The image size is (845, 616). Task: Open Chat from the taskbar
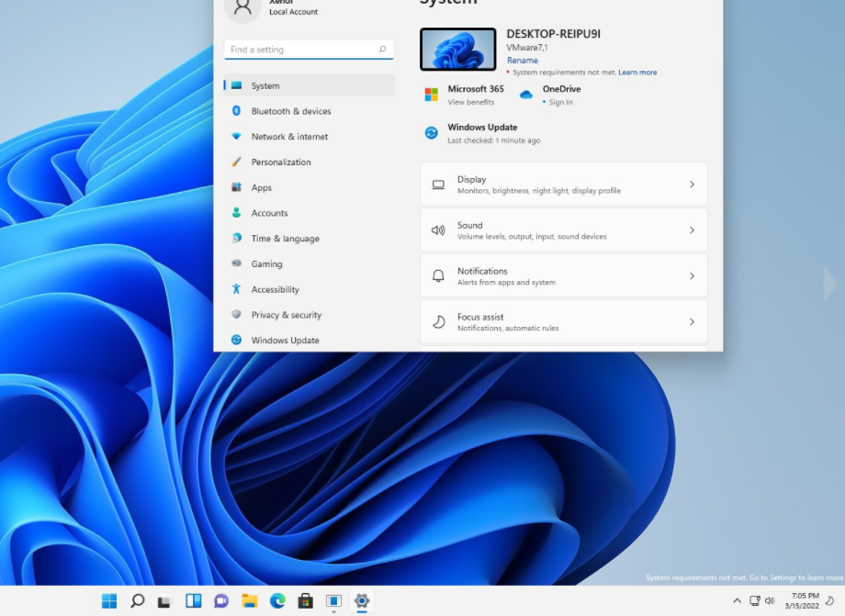221,601
